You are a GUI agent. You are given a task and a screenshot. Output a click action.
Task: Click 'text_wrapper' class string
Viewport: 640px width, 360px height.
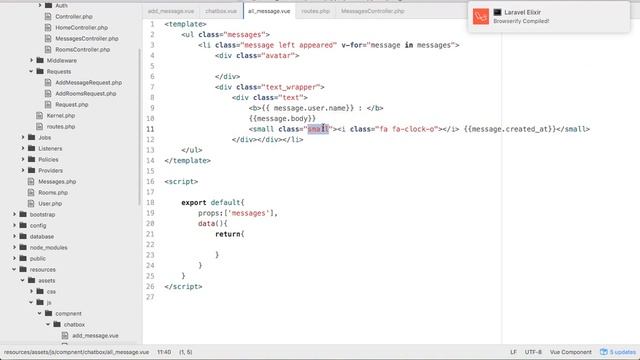(291, 87)
